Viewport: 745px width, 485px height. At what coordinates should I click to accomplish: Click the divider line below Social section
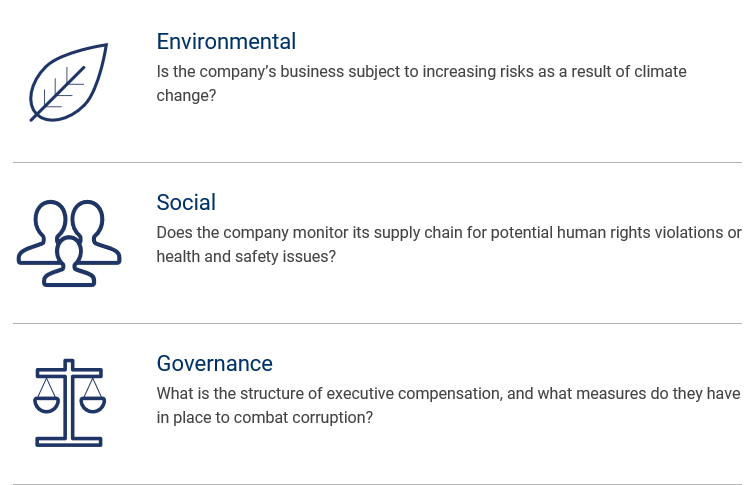[377, 323]
